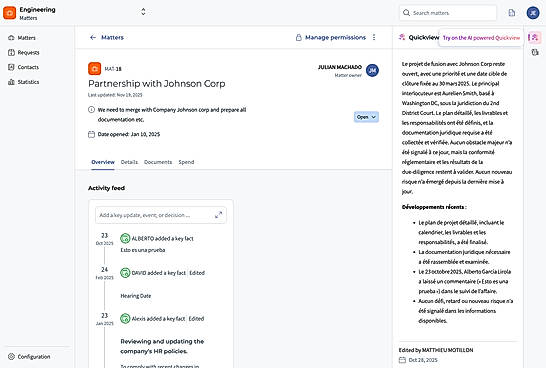Click the user avatar in top bar
The height and width of the screenshot is (368, 546).
coord(533,13)
